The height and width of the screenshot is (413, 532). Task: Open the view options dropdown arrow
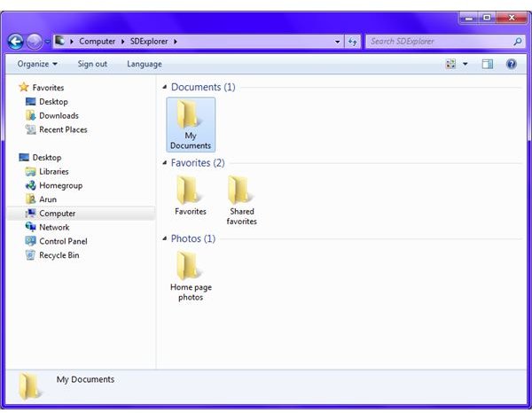465,64
